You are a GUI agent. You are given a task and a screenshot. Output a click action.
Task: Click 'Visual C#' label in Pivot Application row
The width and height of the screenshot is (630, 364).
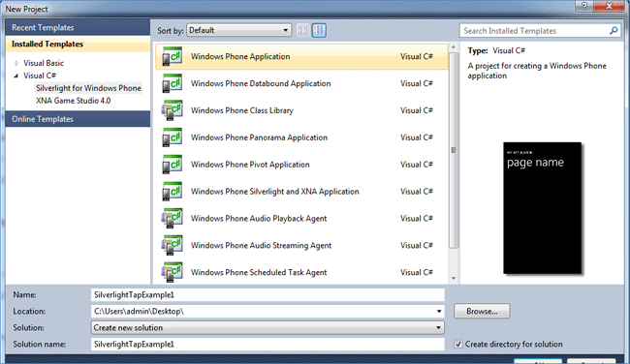[417, 165]
